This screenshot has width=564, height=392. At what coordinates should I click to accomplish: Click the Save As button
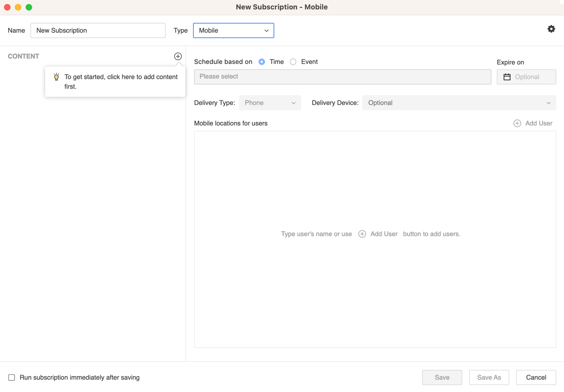click(x=489, y=377)
